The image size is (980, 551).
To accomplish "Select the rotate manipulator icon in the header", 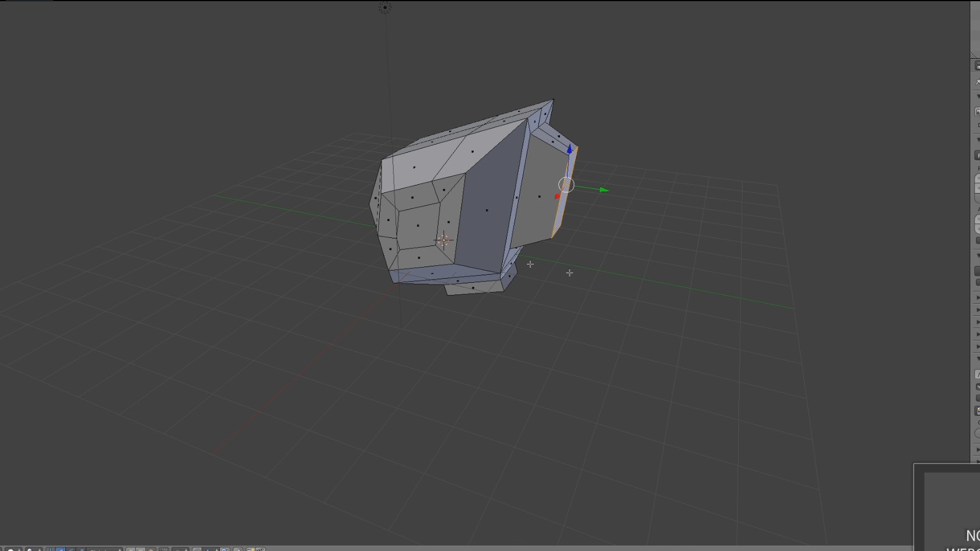I will 71,548.
